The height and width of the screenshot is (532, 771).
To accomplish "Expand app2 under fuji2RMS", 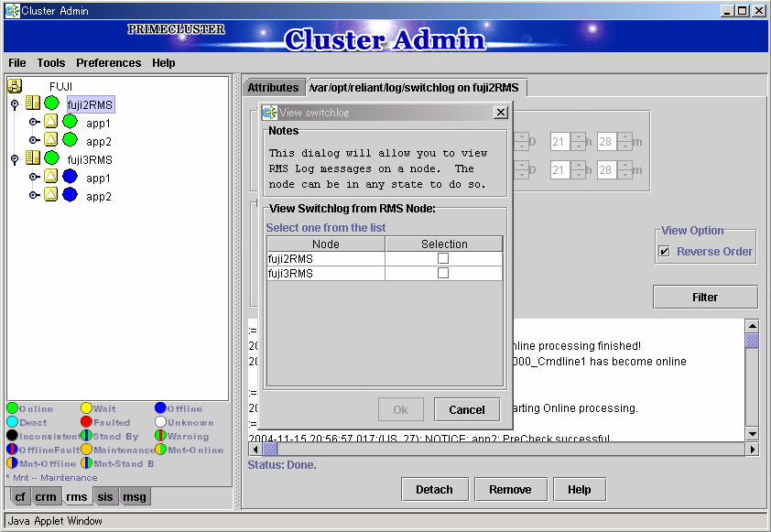I will click(34, 139).
